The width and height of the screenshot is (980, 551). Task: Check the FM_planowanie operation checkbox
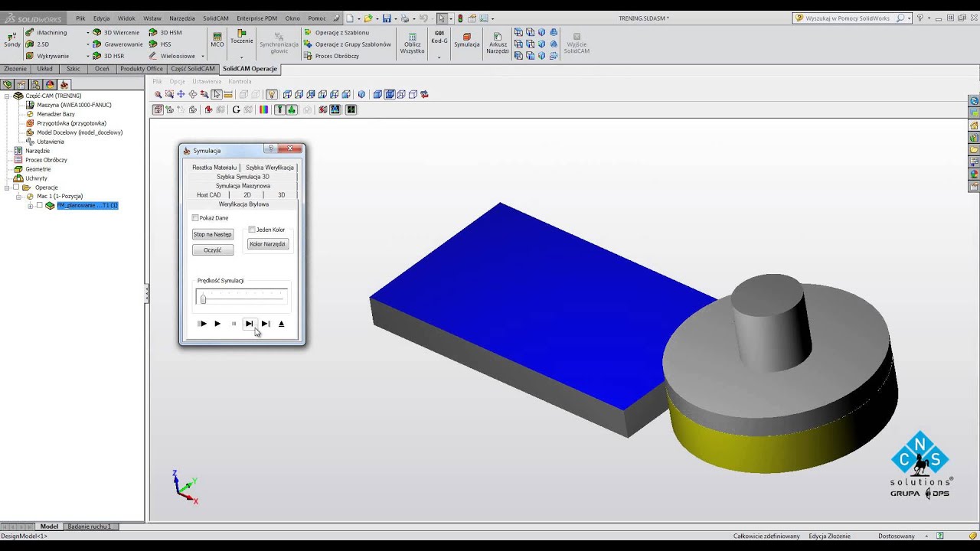click(40, 206)
